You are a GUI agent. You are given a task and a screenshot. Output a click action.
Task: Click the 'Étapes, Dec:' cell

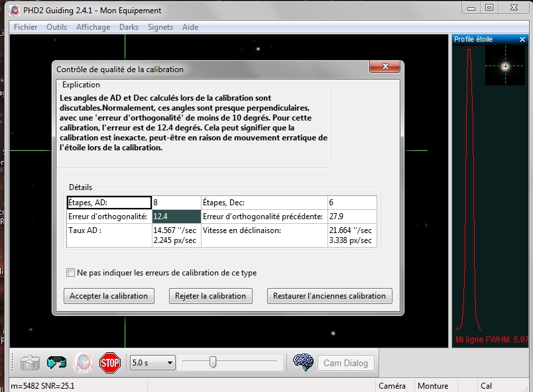click(x=265, y=203)
